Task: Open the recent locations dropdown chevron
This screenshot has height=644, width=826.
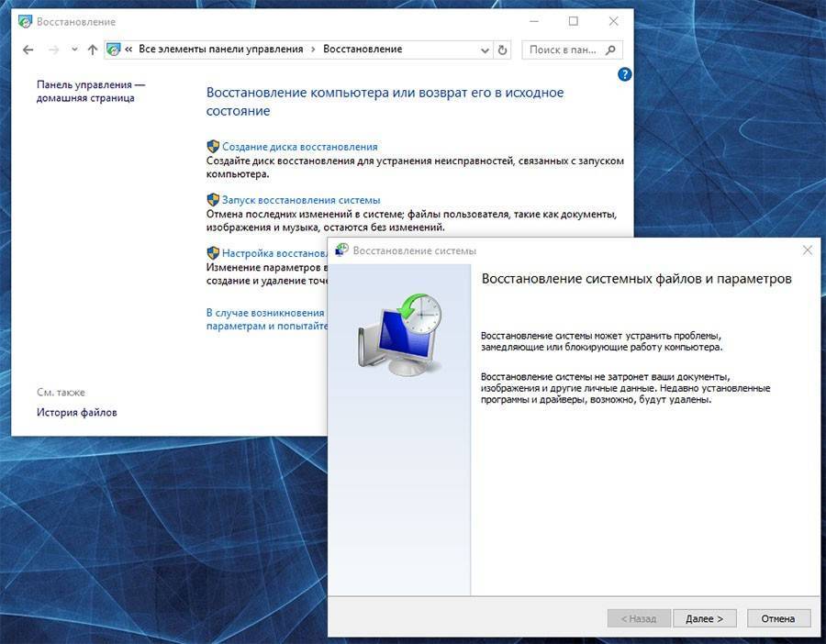Action: 73,50
